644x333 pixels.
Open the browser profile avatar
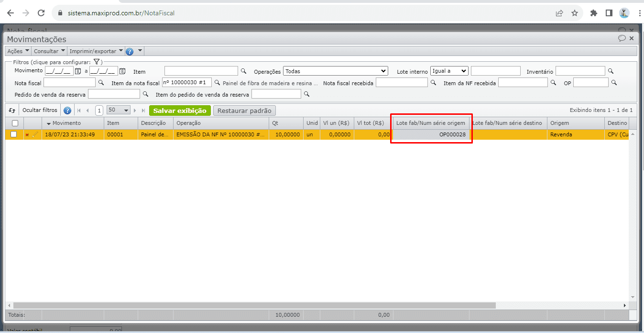(624, 13)
